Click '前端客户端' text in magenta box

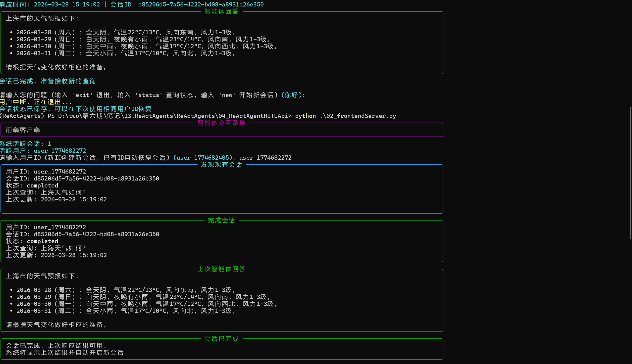coord(23,130)
